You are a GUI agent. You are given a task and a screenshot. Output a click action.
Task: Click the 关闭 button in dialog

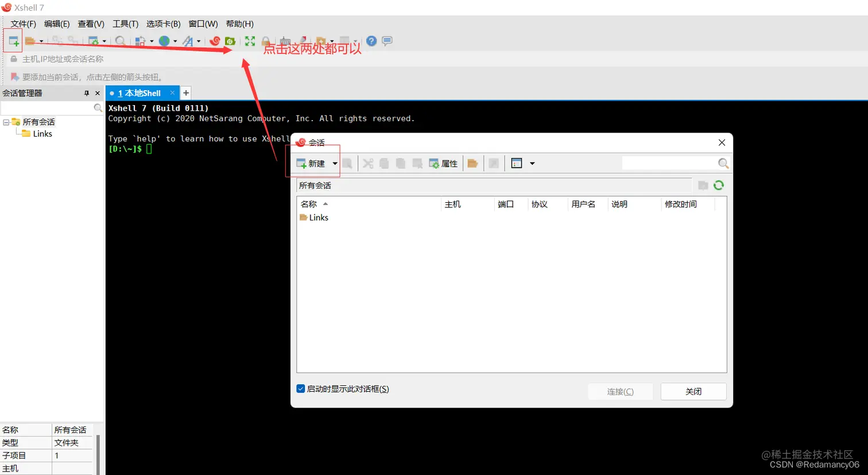[x=693, y=391]
